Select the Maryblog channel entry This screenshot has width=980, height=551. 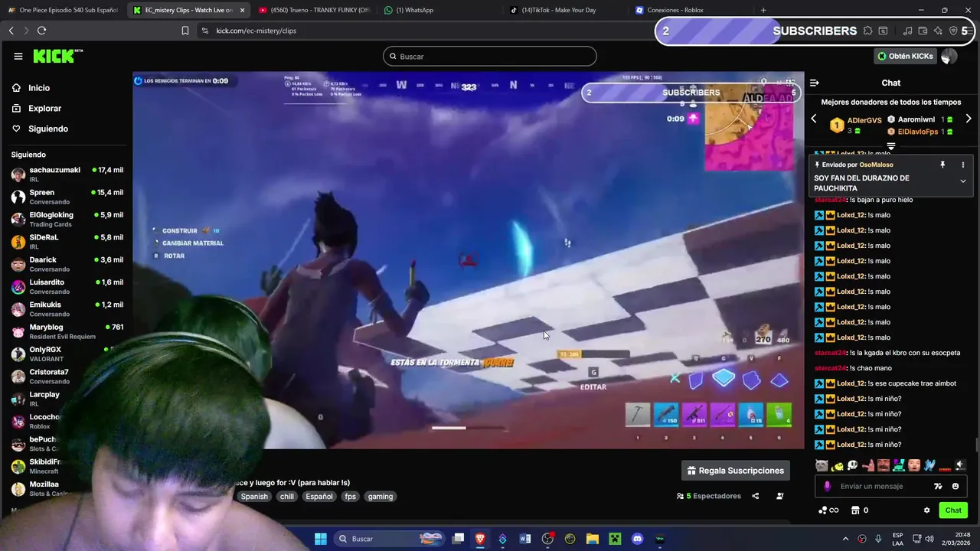(67, 331)
